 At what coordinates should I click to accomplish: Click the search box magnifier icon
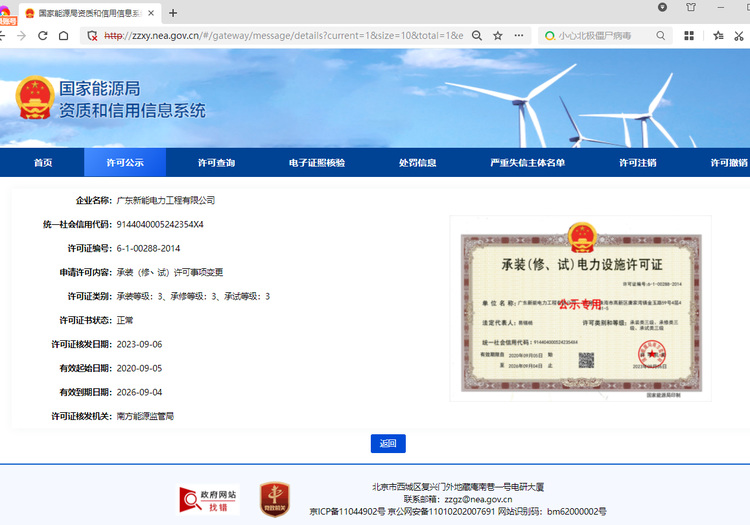click(661, 35)
